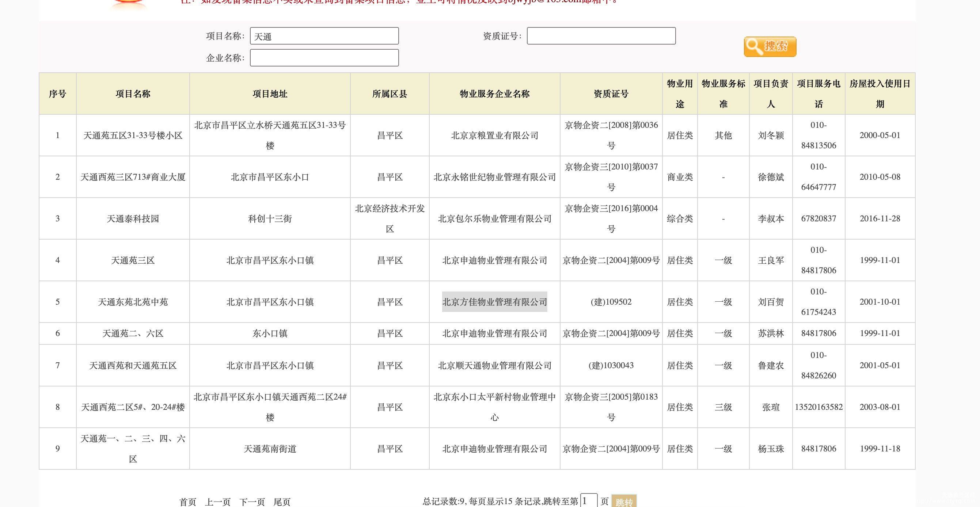This screenshot has height=507, width=980.
Task: Click the 跳转 jump button
Action: point(624,501)
